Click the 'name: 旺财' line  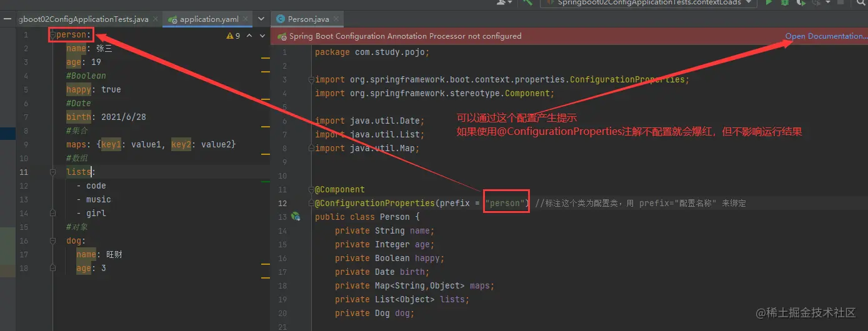[99, 255]
